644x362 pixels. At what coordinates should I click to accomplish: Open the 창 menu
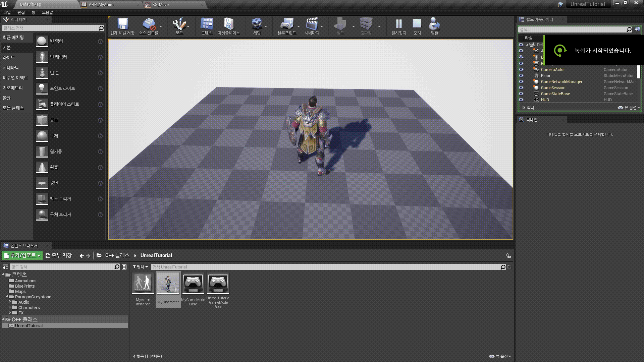[x=33, y=12]
